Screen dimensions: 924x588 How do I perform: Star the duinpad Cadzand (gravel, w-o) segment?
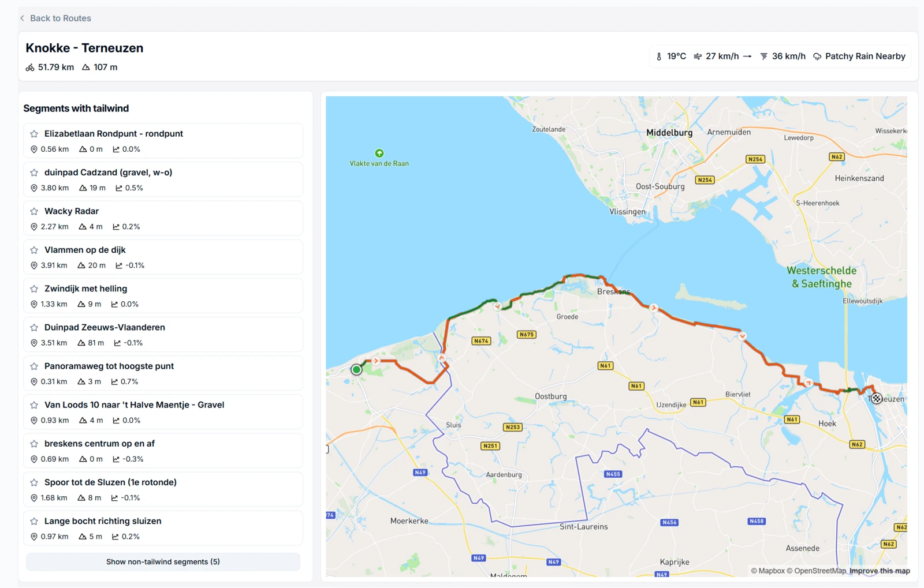(34, 173)
